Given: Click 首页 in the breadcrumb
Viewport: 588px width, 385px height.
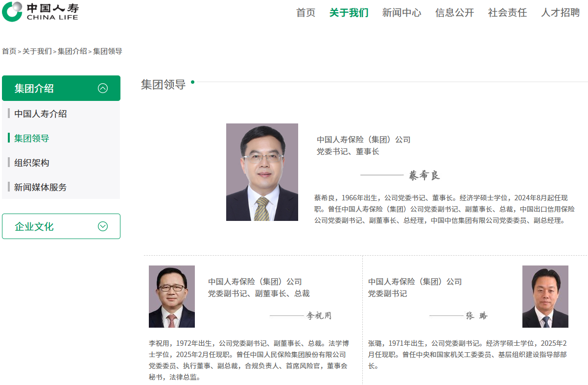Looking at the screenshot, I should 9,51.
